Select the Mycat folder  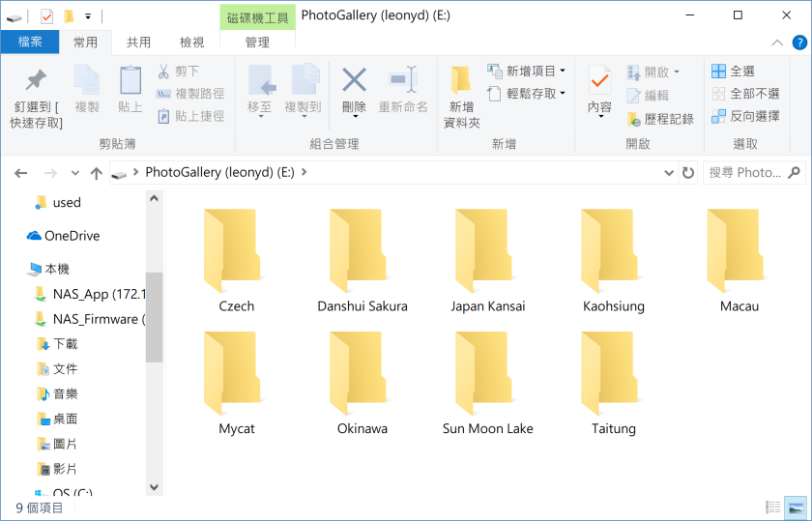(x=236, y=385)
